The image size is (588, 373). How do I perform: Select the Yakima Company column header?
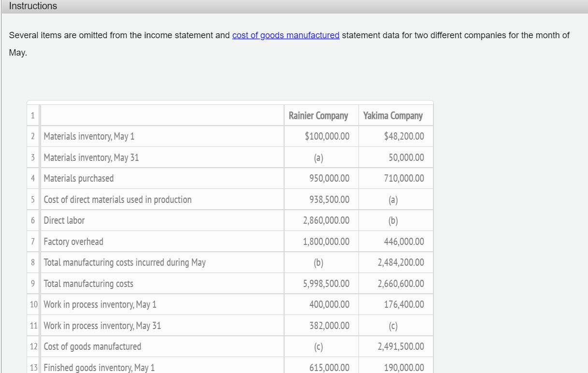click(393, 116)
